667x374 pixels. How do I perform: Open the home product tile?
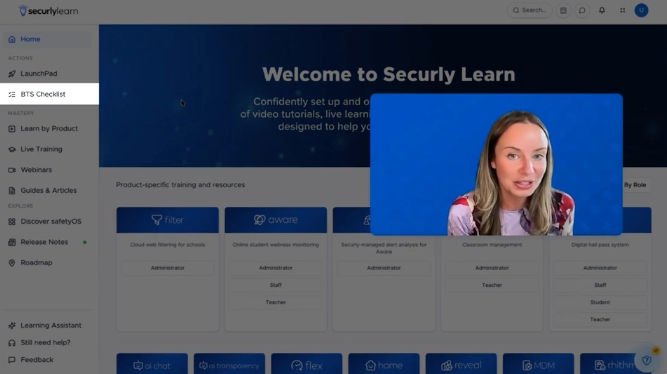point(384,364)
